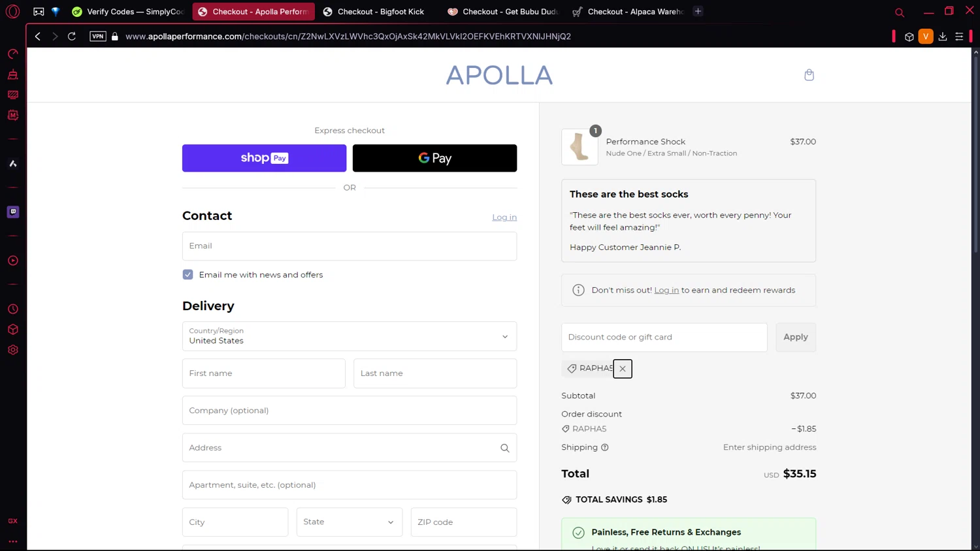This screenshot has height=551, width=980.
Task: Open the Twitch sidebar panel
Action: (13, 212)
